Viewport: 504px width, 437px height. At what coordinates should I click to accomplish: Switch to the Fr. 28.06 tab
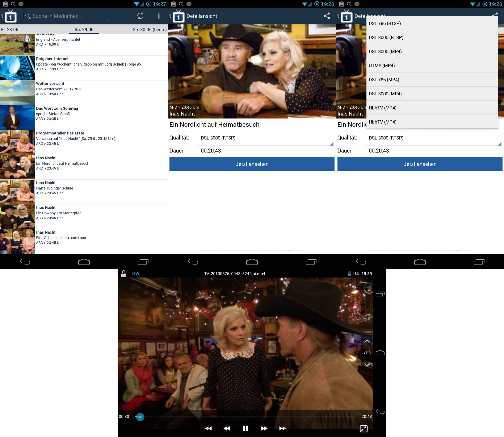pyautogui.click(x=9, y=29)
